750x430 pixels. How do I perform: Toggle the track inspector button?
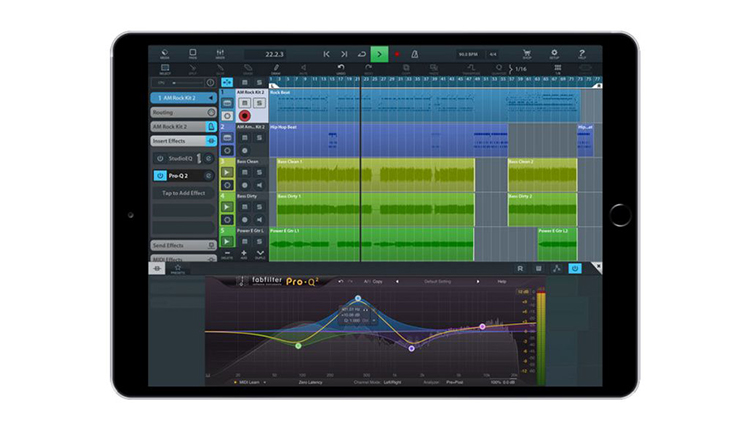[227, 82]
